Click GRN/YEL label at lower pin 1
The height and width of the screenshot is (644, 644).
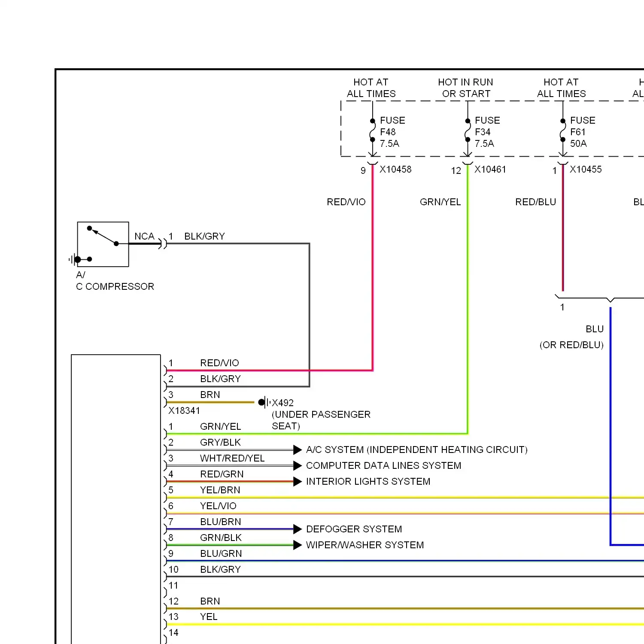[220, 426]
